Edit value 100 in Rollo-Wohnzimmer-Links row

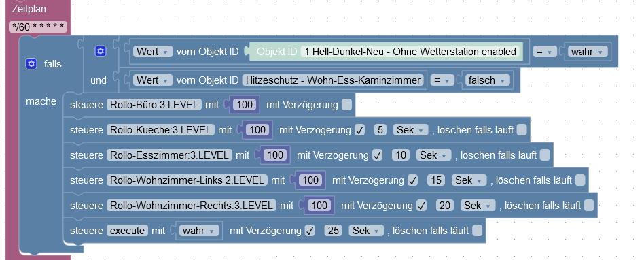[x=310, y=180]
